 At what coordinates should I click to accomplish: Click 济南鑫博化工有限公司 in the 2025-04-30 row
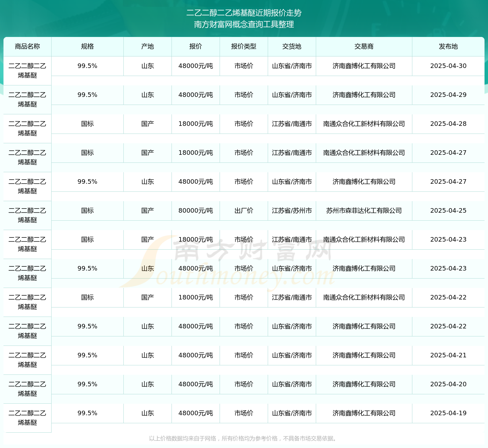coord(364,66)
